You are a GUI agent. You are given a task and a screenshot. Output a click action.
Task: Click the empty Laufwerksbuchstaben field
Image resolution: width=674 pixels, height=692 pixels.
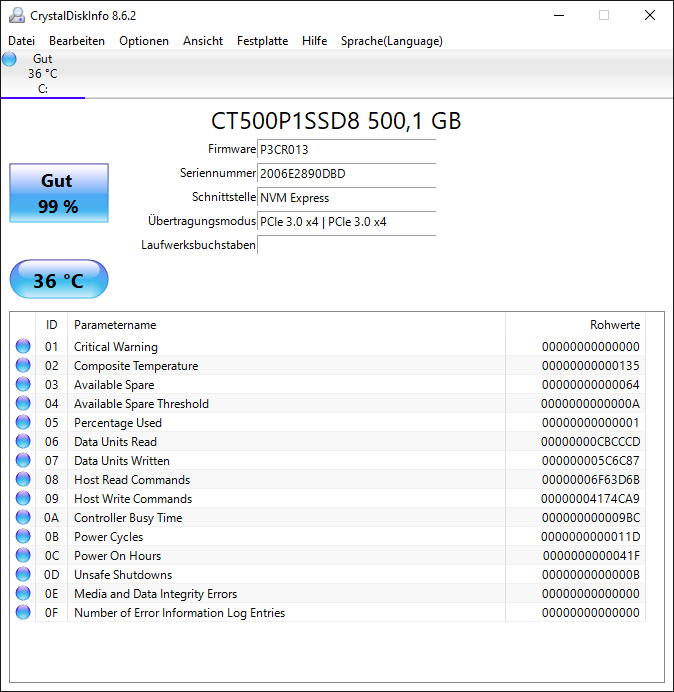click(x=346, y=245)
